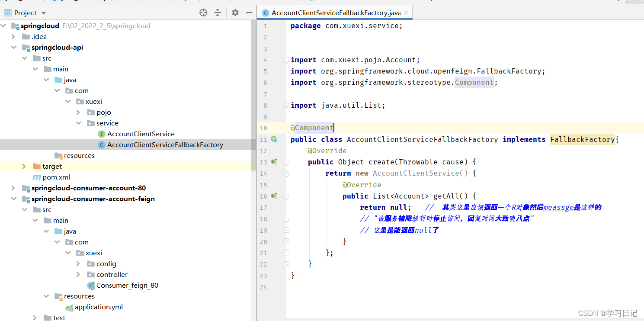Collapse the springcloud-api module
The image size is (644, 321).
click(14, 48)
